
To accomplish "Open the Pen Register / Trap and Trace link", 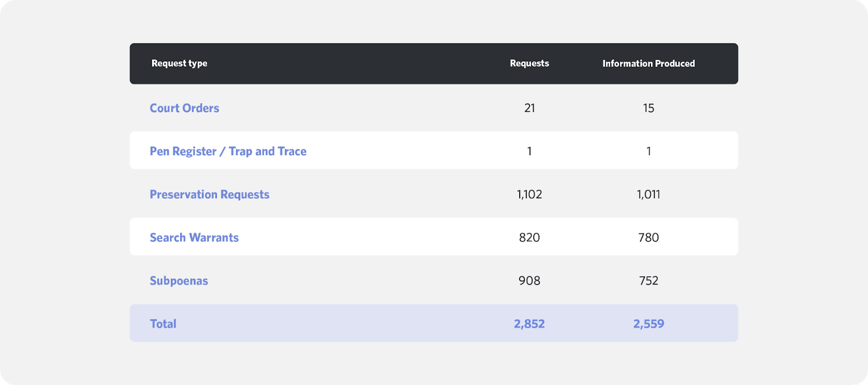I will 228,151.
